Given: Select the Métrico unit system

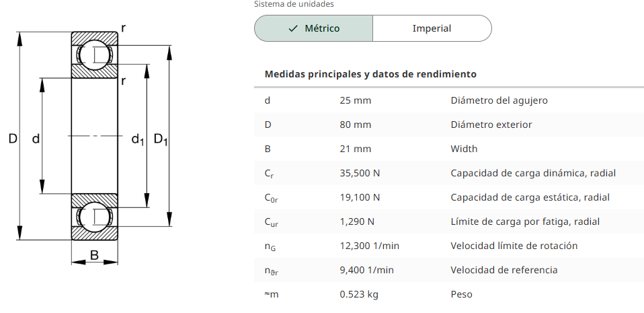Looking at the screenshot, I should (313, 28).
